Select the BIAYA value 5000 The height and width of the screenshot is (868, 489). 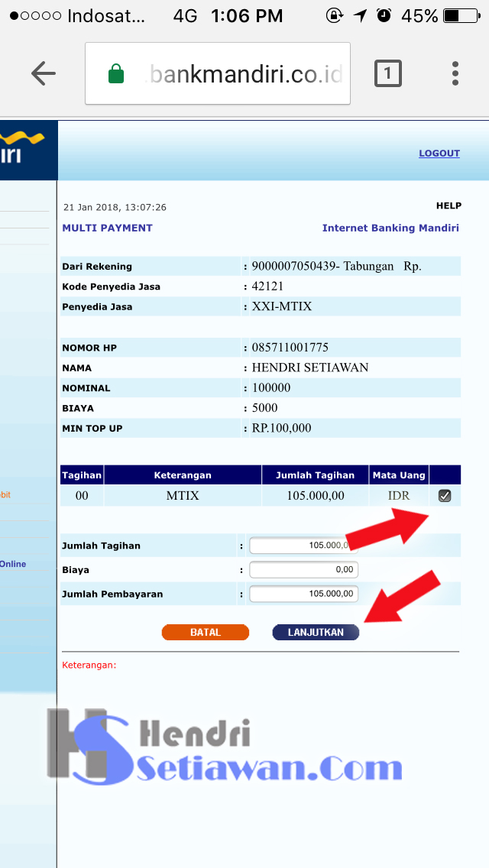click(x=264, y=408)
